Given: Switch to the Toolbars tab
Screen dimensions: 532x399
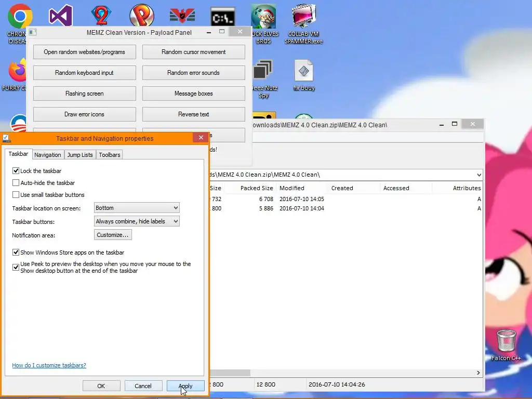Looking at the screenshot, I should (110, 155).
